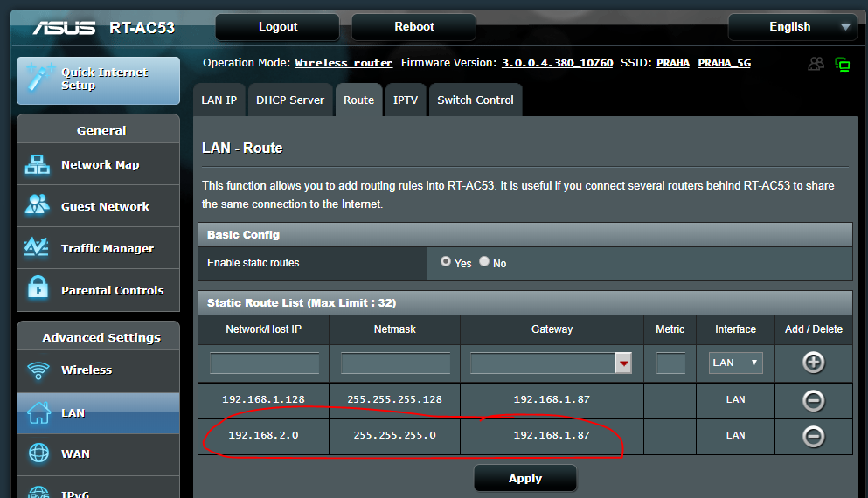868x498 pixels.
Task: Open the English language dropdown
Action: (x=793, y=27)
